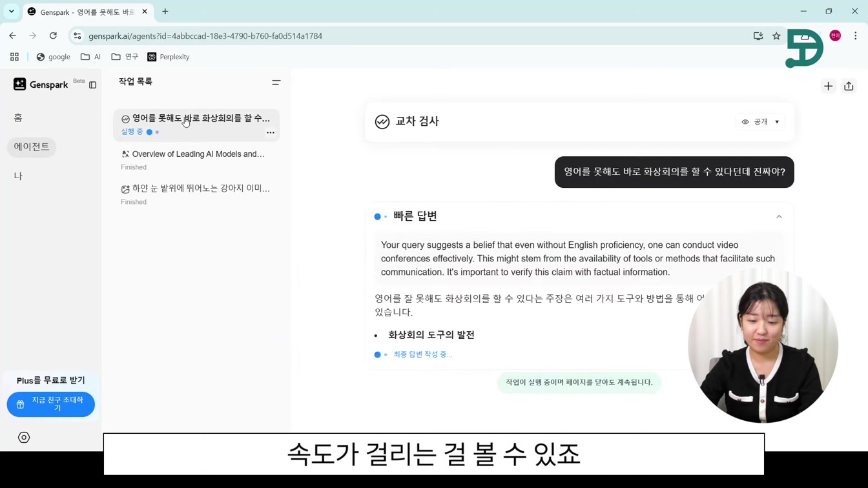Click the share icon at top right
The image size is (868, 488).
click(849, 86)
